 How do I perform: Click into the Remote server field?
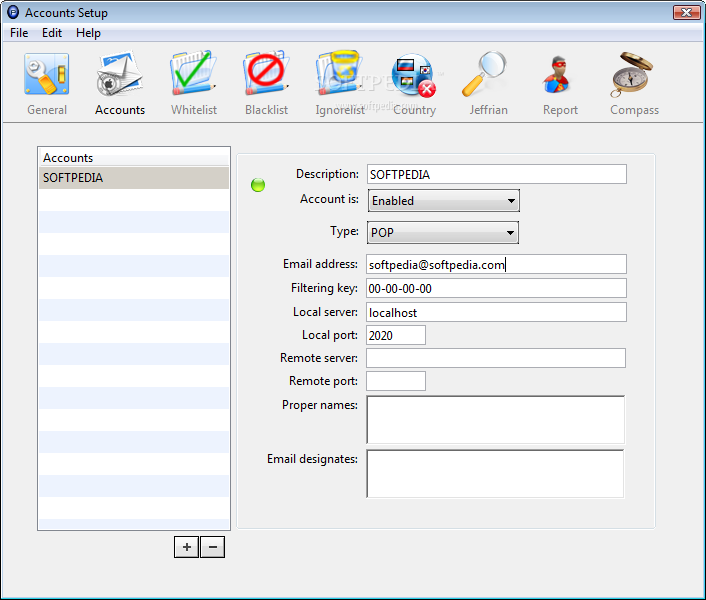[496, 358]
